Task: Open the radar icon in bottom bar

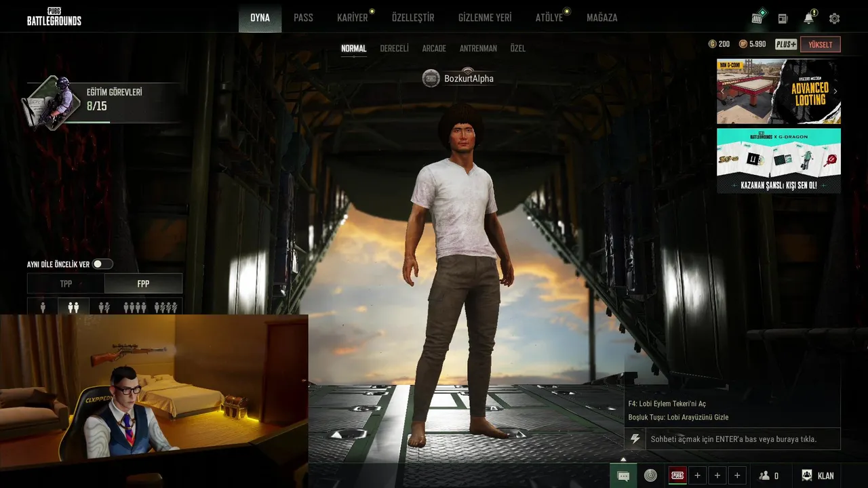Action: click(650, 475)
